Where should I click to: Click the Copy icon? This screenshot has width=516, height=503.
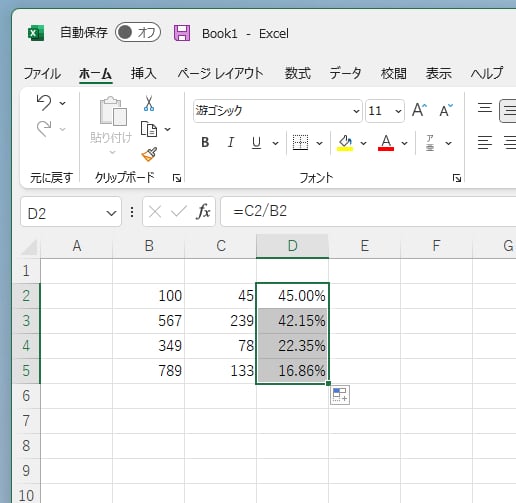pos(149,129)
